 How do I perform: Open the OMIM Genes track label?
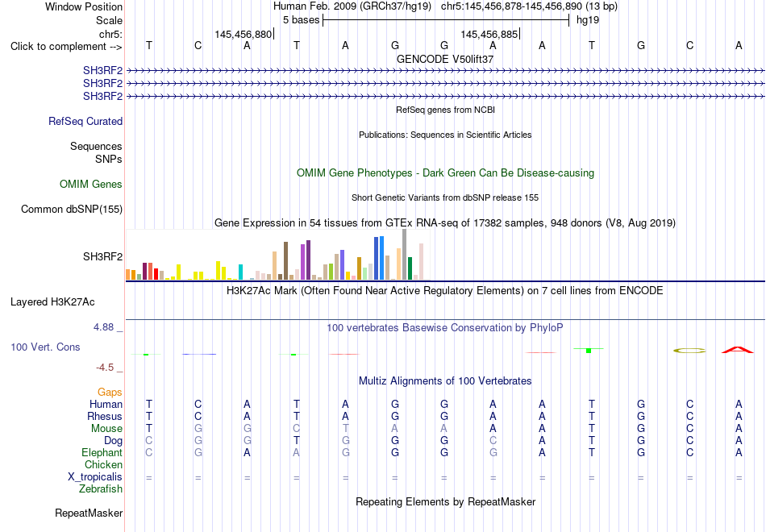[x=91, y=184]
